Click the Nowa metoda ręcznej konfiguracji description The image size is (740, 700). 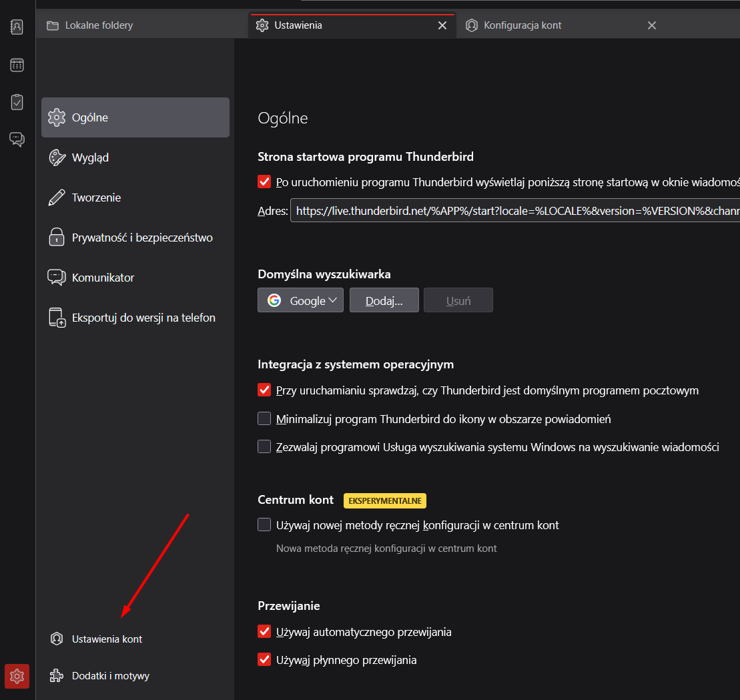[x=386, y=549]
